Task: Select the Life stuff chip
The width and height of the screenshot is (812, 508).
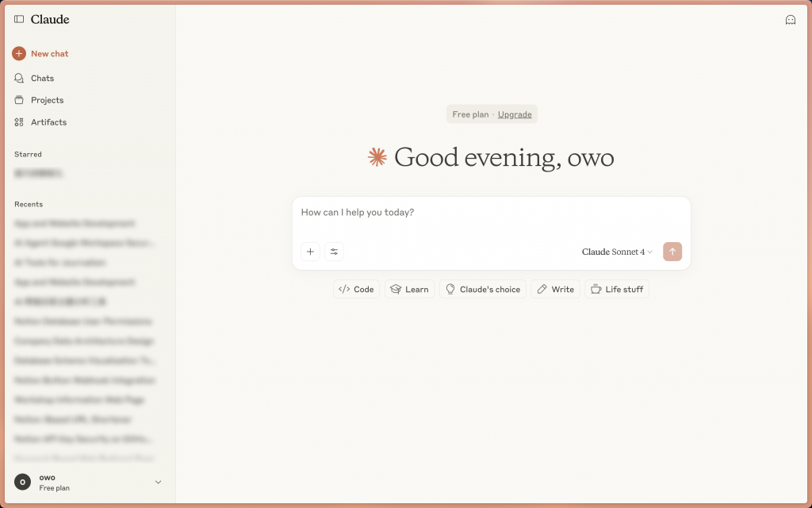Action: tap(617, 289)
